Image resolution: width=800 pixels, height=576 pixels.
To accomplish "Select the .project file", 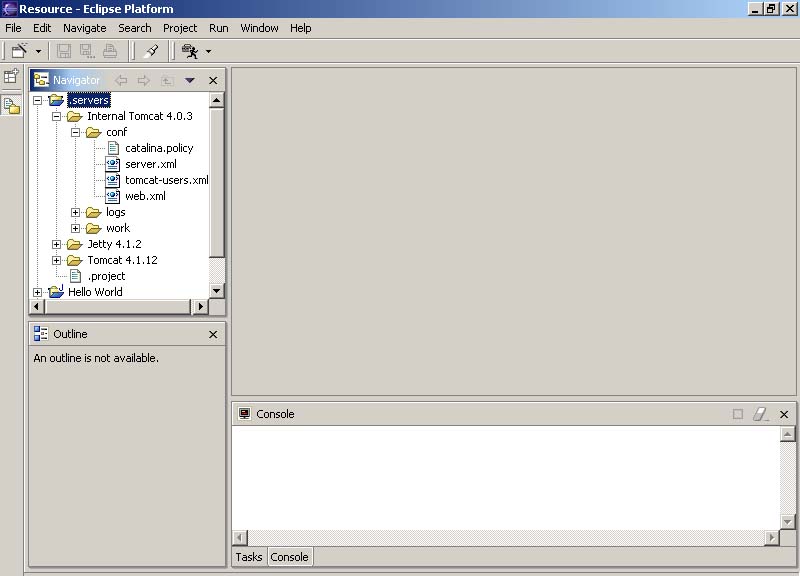I will click(106, 276).
